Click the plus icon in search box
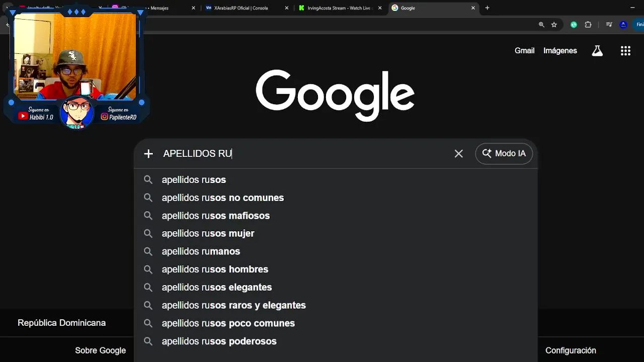This screenshot has height=362, width=644. [x=148, y=154]
